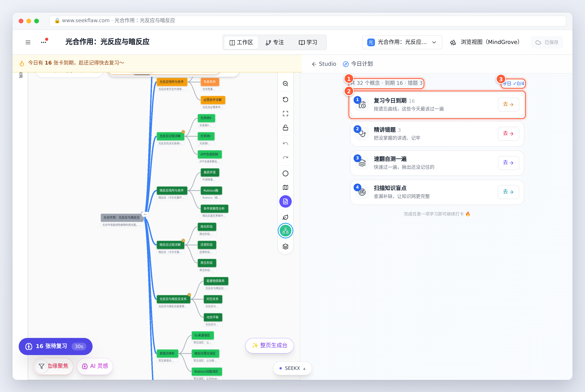Click the 整页生成台 button
The width and height of the screenshot is (585, 392).
[x=270, y=346]
